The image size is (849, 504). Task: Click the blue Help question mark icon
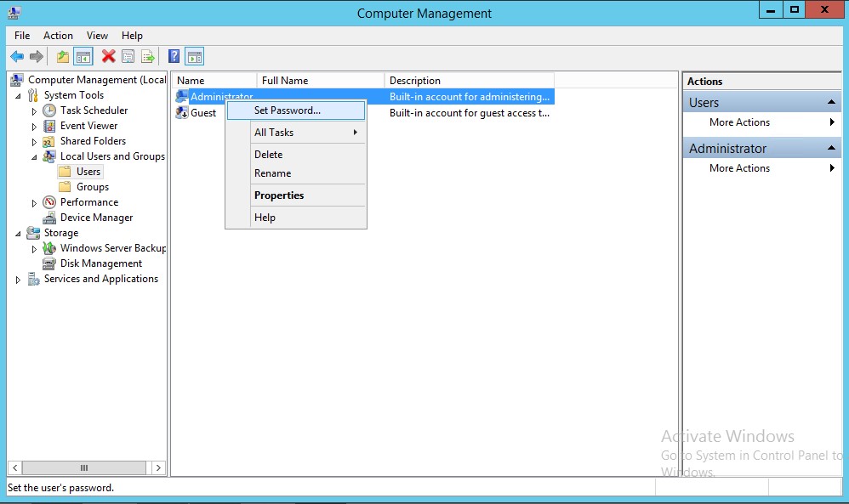click(174, 57)
